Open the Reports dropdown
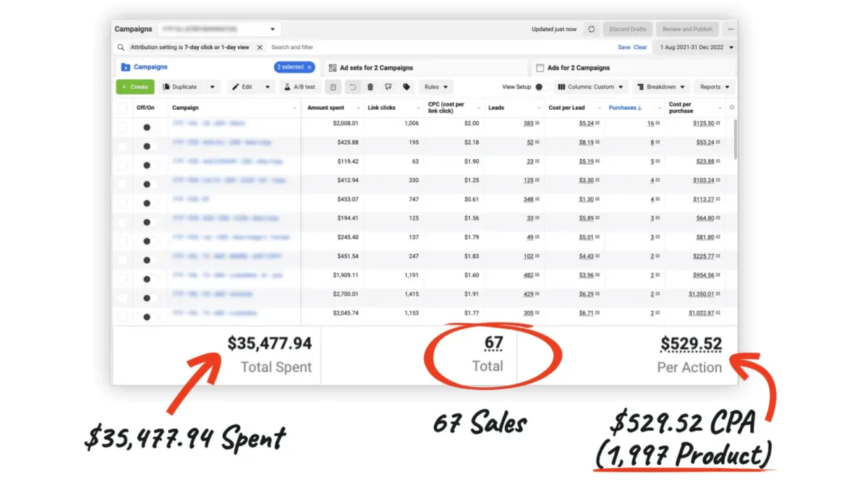The image size is (868, 488). [715, 87]
